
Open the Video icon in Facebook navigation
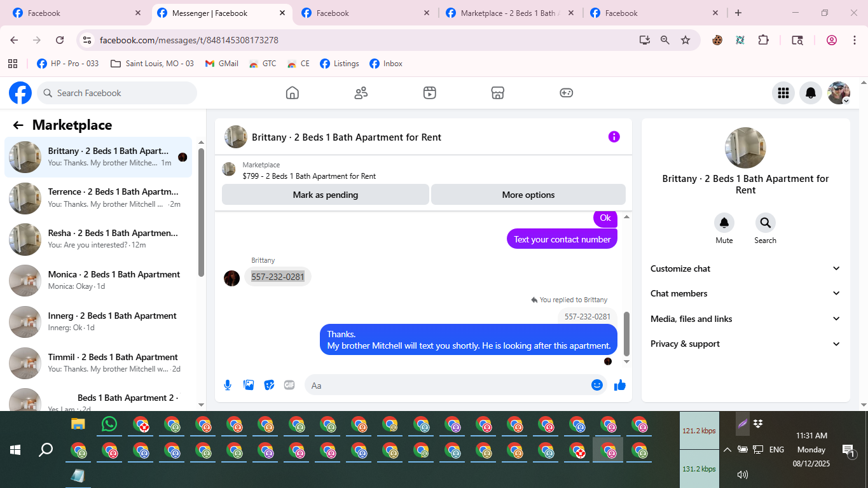430,93
